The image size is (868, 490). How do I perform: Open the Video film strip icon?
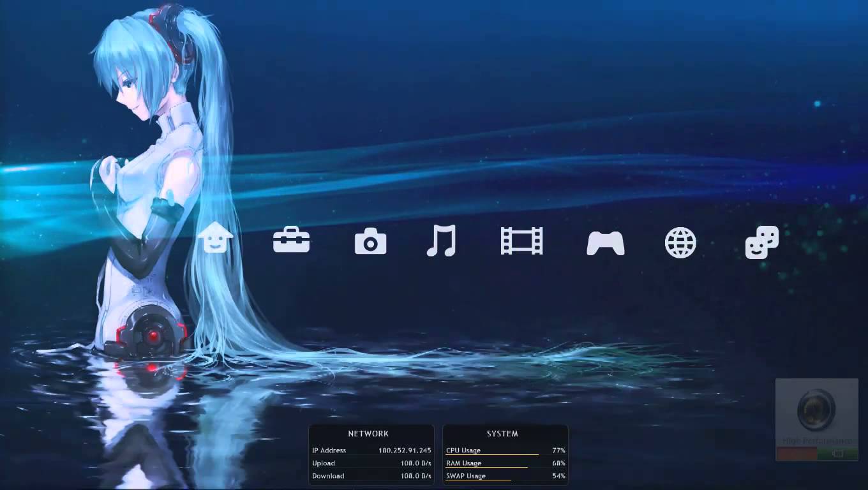click(521, 241)
